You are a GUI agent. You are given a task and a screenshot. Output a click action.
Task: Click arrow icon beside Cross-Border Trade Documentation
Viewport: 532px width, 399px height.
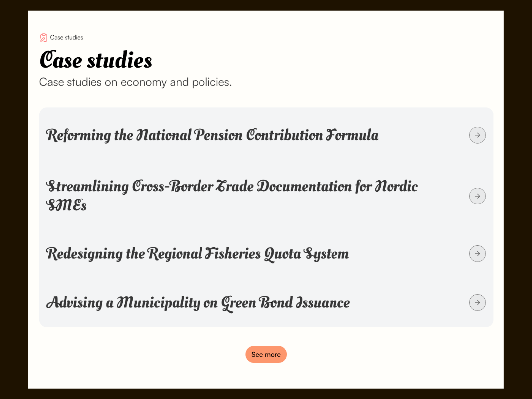click(x=477, y=196)
